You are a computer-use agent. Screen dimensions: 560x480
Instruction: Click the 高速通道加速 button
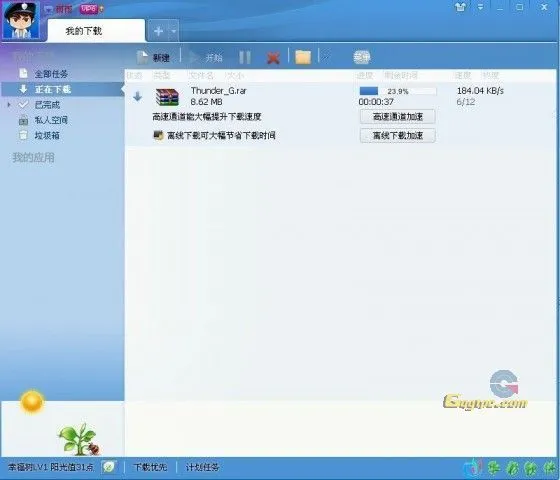click(x=398, y=116)
